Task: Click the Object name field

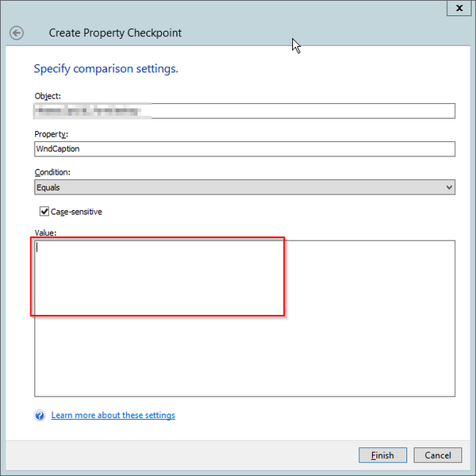Action: click(x=301, y=110)
